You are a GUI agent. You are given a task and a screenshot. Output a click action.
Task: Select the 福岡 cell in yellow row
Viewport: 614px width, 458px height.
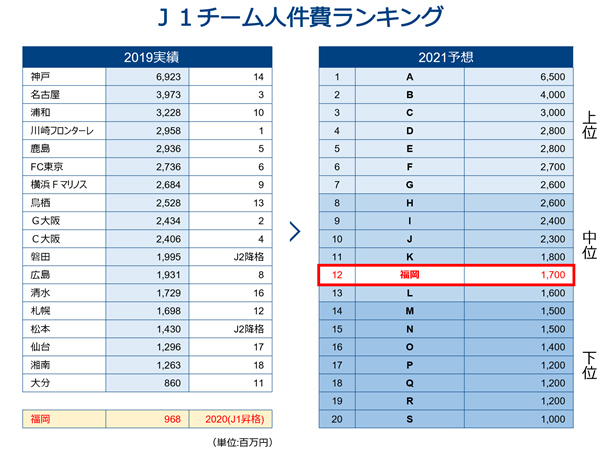pyautogui.click(x=64, y=419)
